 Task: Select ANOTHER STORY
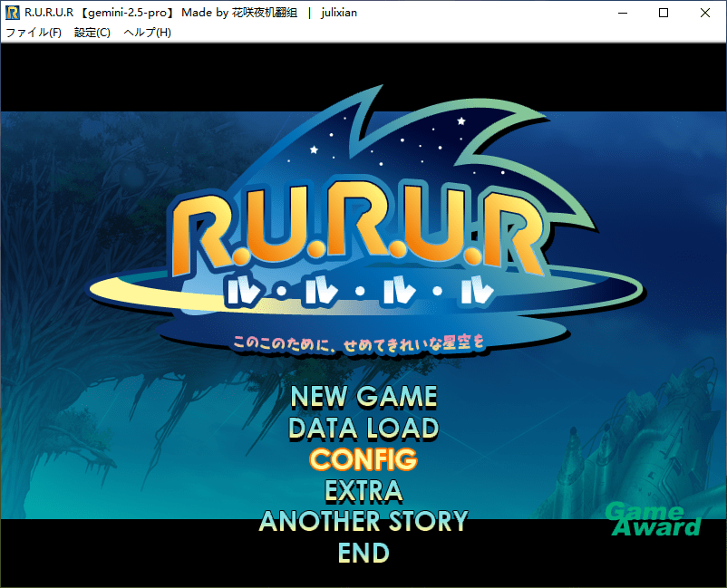point(363,521)
